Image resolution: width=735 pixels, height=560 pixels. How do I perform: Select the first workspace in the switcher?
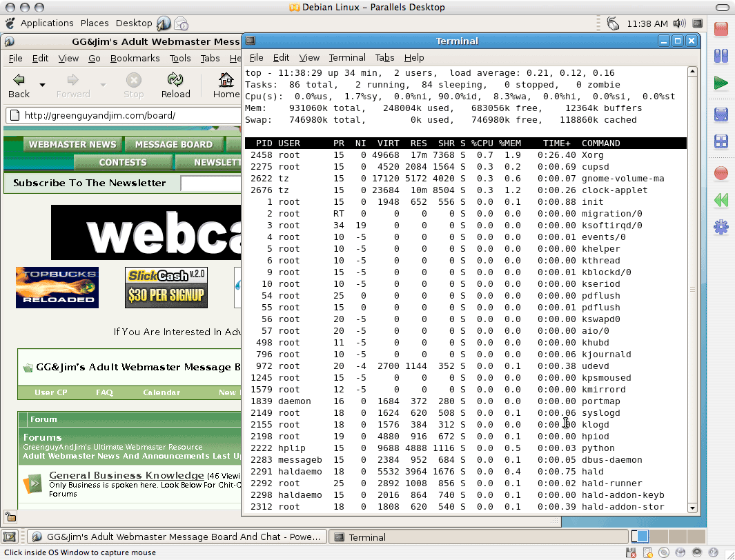point(640,537)
